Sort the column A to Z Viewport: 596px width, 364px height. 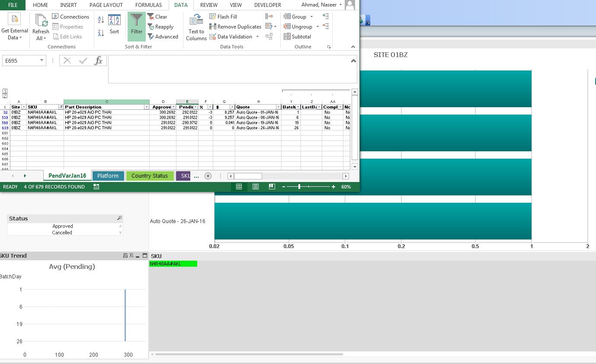coord(101,20)
